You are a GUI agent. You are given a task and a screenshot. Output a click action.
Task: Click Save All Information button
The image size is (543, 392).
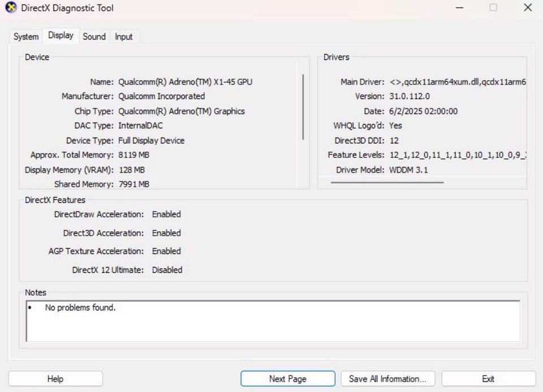click(388, 378)
